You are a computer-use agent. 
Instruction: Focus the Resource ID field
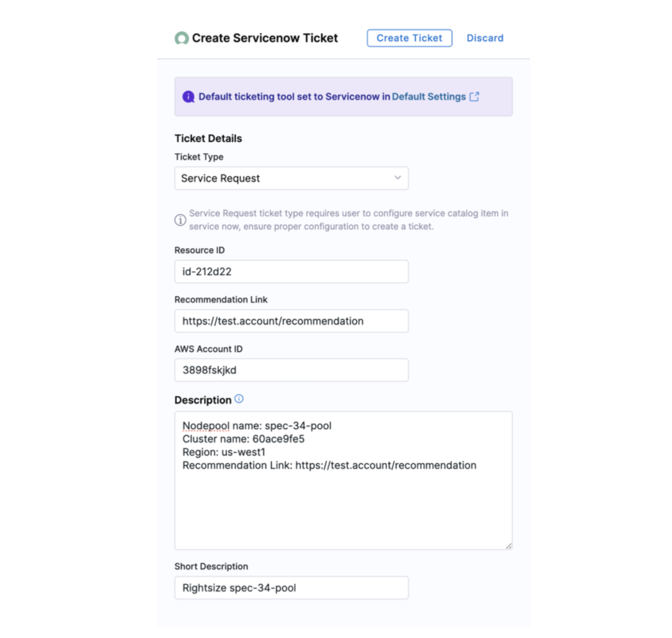[291, 271]
